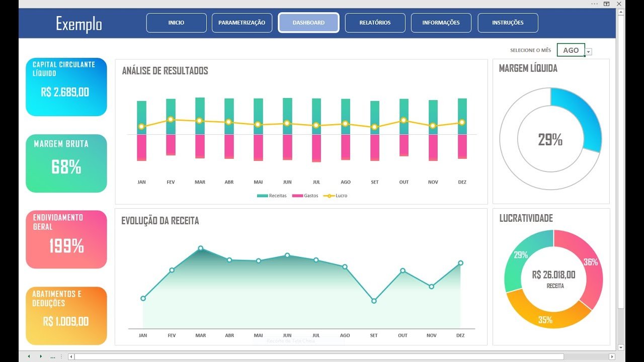The image size is (644, 362).
Task: Click the ellipsis icon in the title bar
Action: tap(595, 4)
